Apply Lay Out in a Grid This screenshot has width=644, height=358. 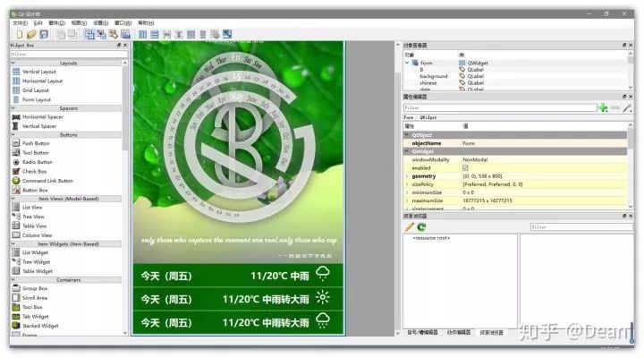[x=191, y=35]
